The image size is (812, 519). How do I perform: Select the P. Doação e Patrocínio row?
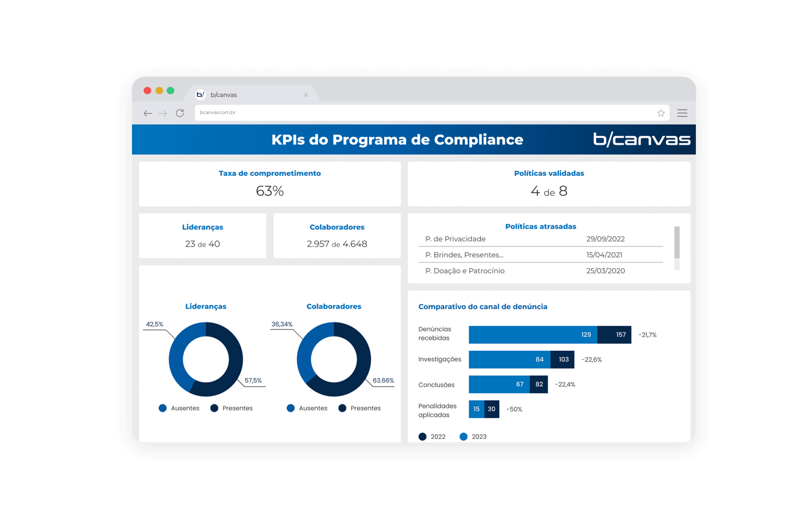(x=541, y=270)
